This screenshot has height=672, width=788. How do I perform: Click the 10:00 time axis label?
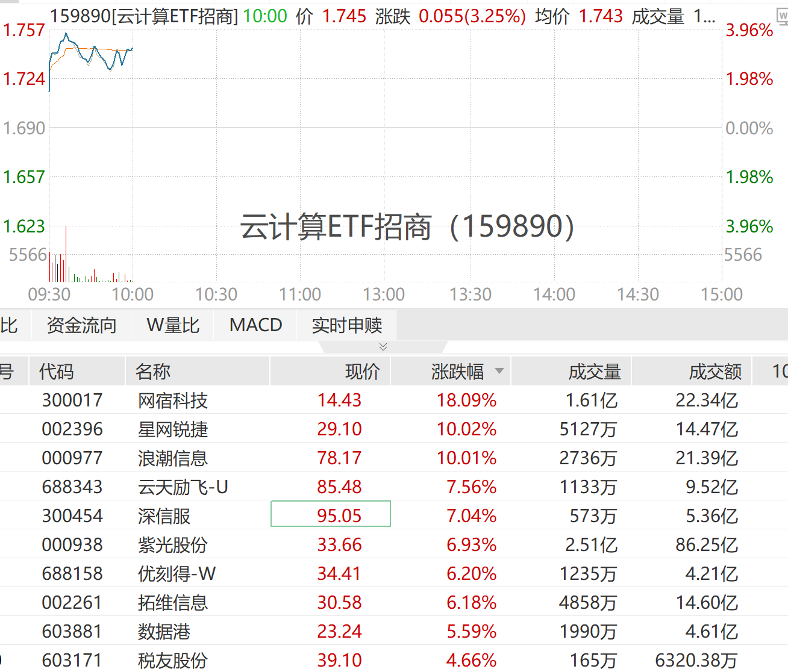pyautogui.click(x=133, y=294)
